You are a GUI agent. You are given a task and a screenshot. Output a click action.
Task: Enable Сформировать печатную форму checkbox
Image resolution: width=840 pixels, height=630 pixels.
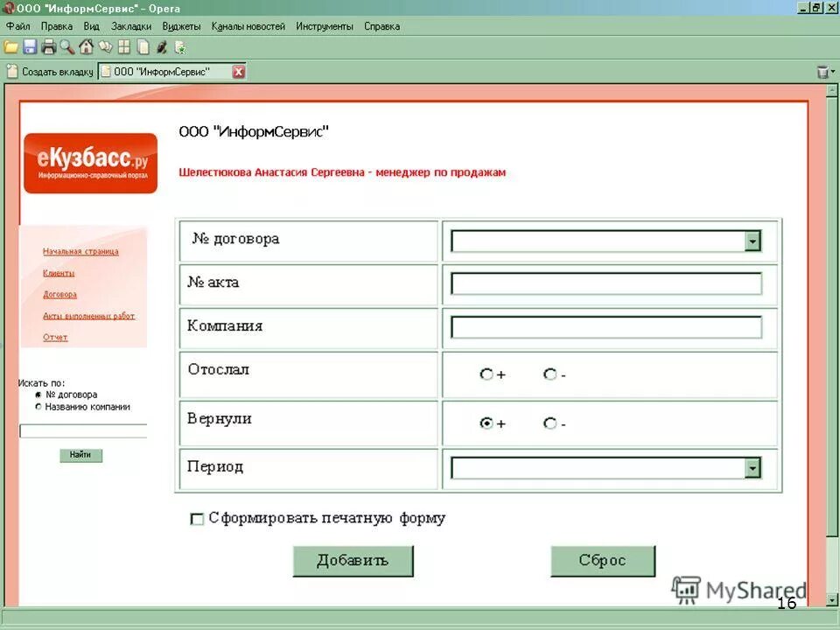[198, 519]
